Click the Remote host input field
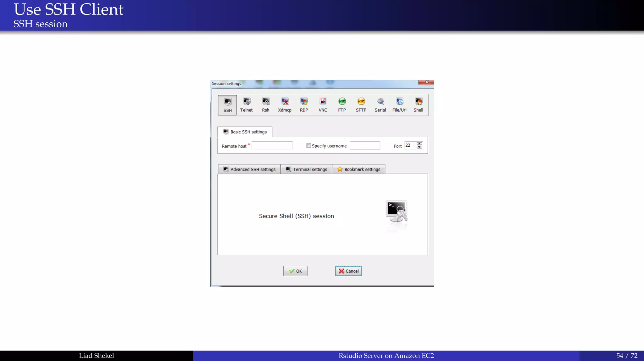644x361 pixels. [272, 145]
